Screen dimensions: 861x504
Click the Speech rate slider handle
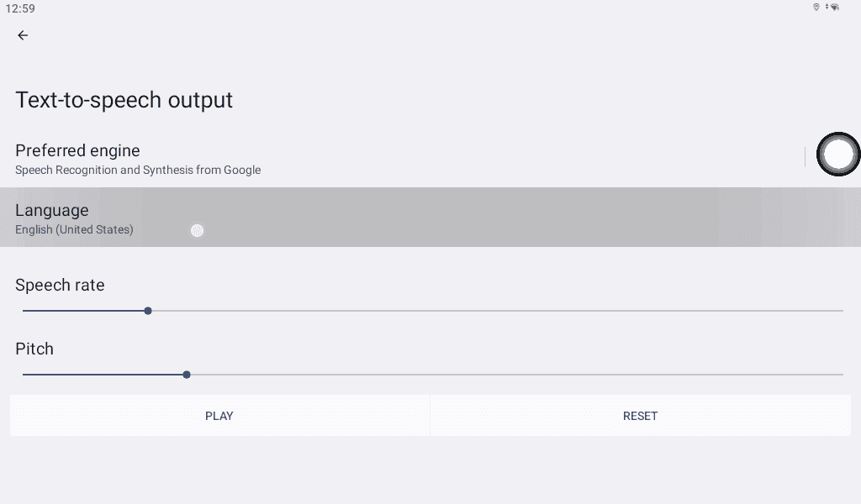(148, 311)
